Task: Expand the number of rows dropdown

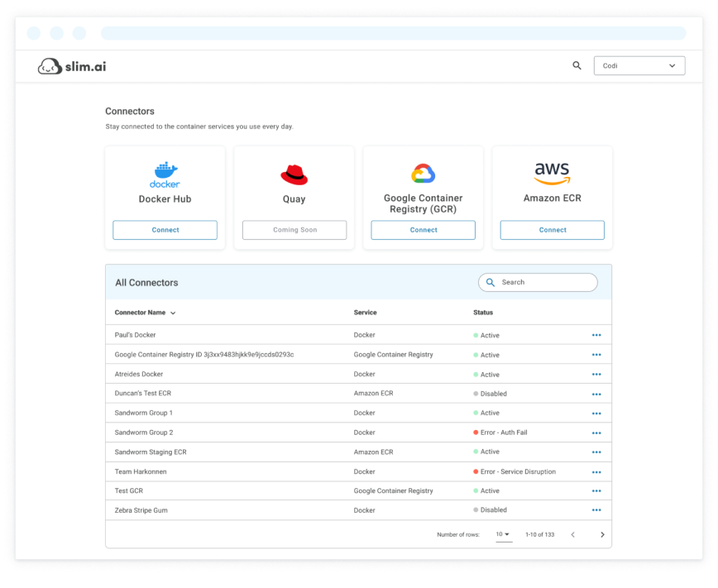Action: pyautogui.click(x=503, y=535)
